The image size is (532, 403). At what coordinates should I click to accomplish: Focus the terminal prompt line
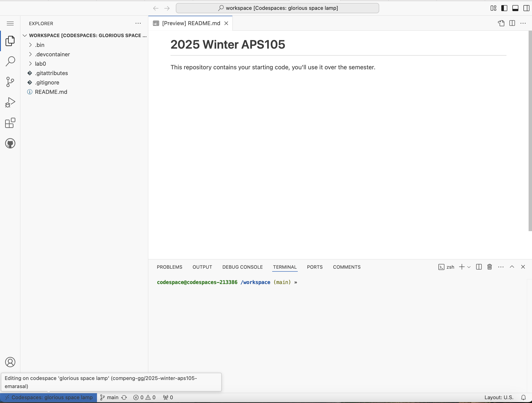(x=227, y=282)
